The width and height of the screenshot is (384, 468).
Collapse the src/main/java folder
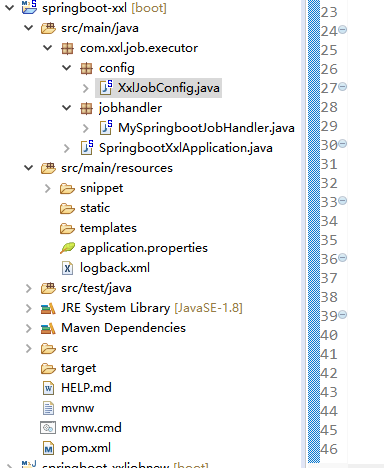[x=29, y=28]
